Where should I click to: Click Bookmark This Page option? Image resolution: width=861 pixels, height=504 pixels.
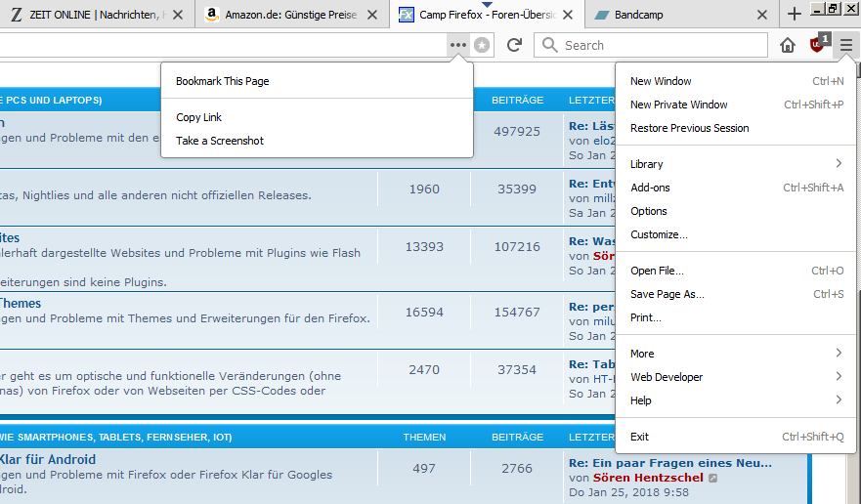tap(222, 81)
